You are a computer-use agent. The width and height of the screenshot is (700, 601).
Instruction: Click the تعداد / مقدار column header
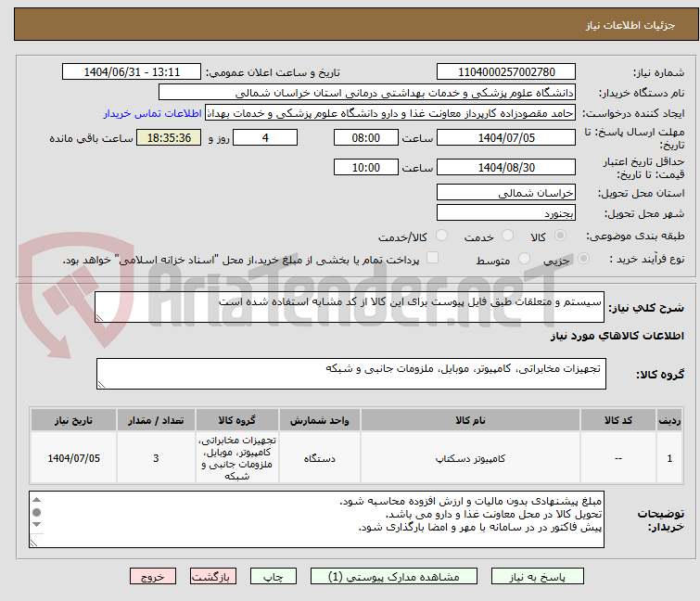click(156, 420)
